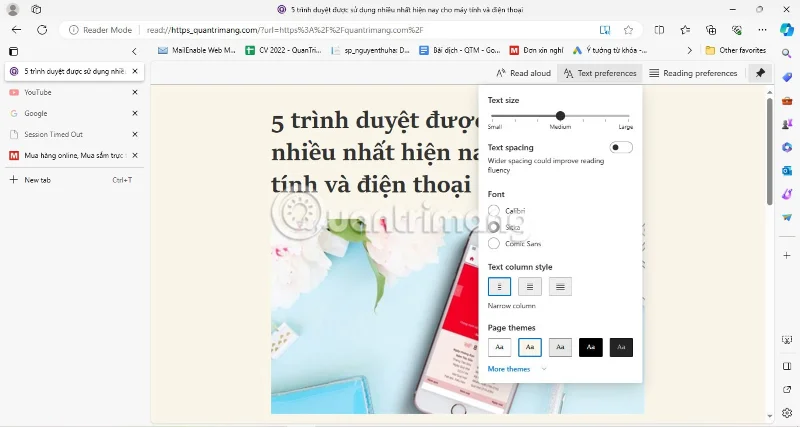
Task: Start Read aloud
Action: [523, 73]
